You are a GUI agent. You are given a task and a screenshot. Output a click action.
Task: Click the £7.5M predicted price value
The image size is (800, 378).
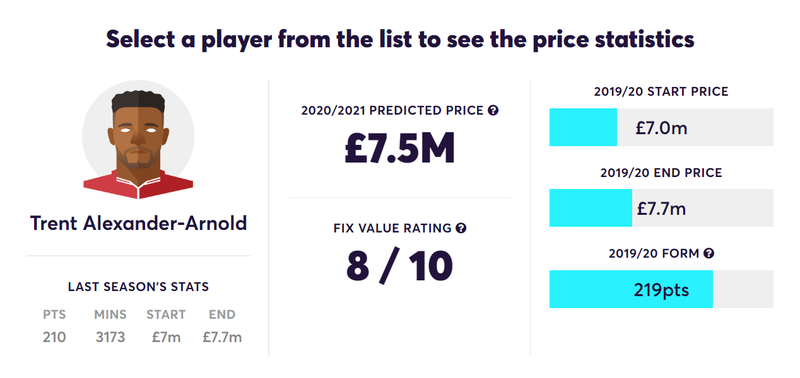point(399,148)
